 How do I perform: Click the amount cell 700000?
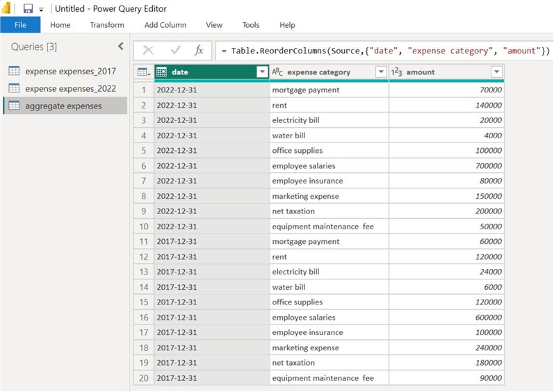tap(446, 165)
